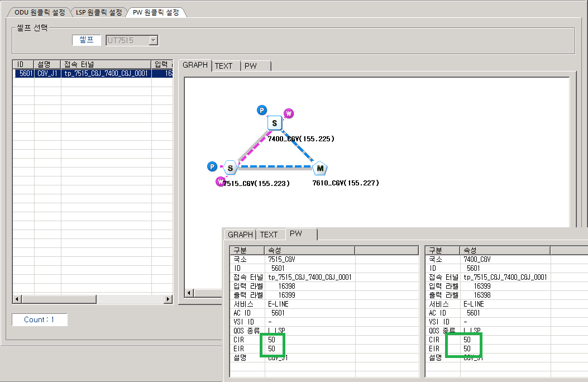Select 출력 라벨 value 16399 in the 7515_CGV table

[287, 295]
